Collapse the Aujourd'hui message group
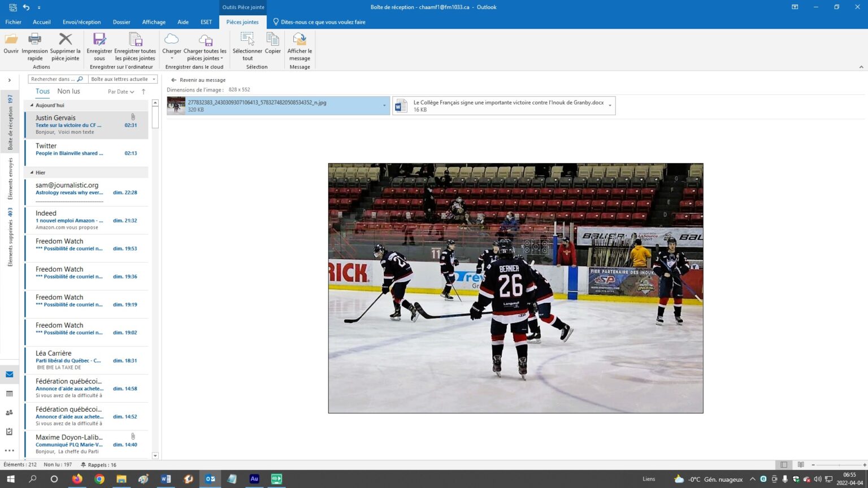 (x=32, y=106)
